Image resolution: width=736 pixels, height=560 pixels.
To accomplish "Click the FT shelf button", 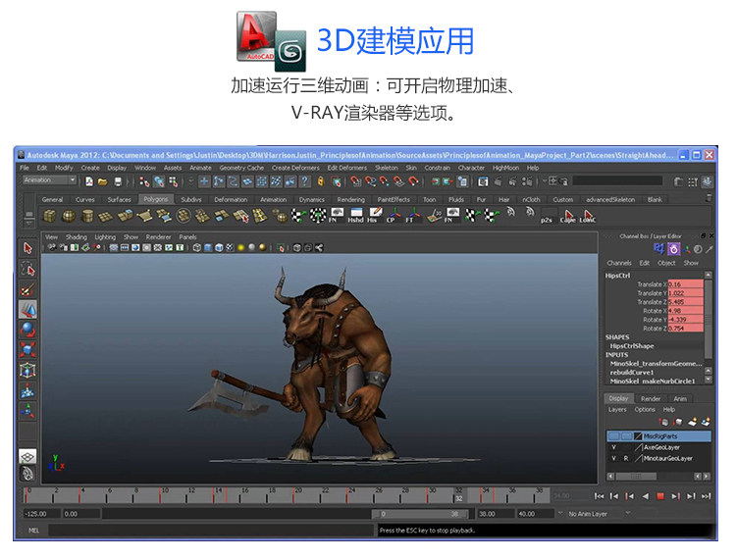I will point(411,216).
